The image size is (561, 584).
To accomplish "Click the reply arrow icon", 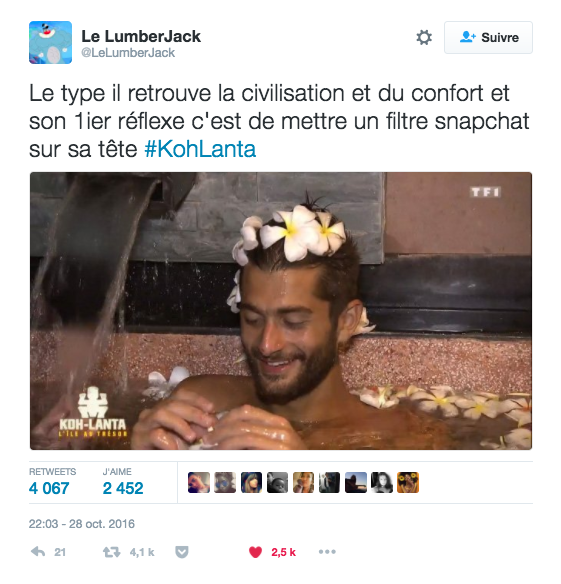I will [38, 552].
